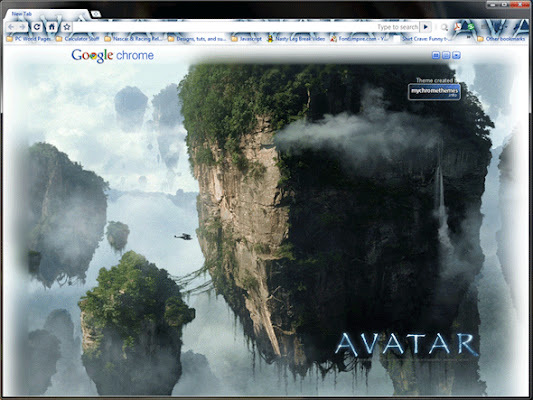Open the recent activities dropdown icon
Viewport: 533px width, 400px height.
[456, 55]
